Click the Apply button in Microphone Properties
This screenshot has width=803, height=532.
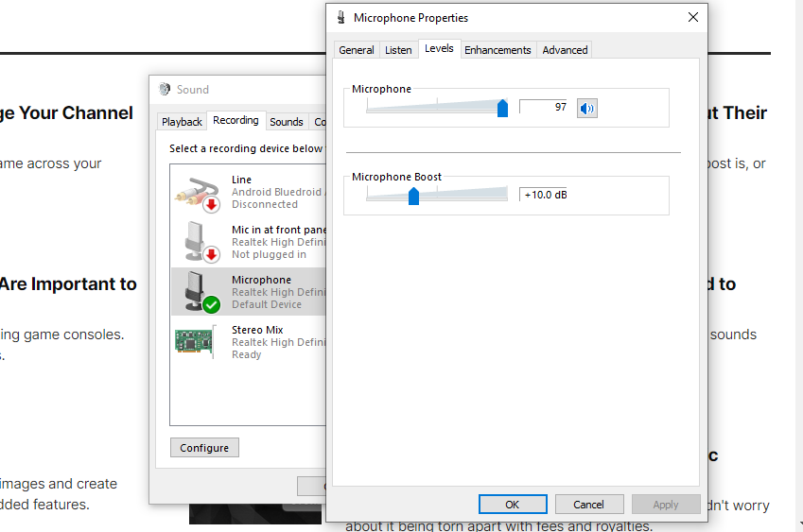point(666,505)
